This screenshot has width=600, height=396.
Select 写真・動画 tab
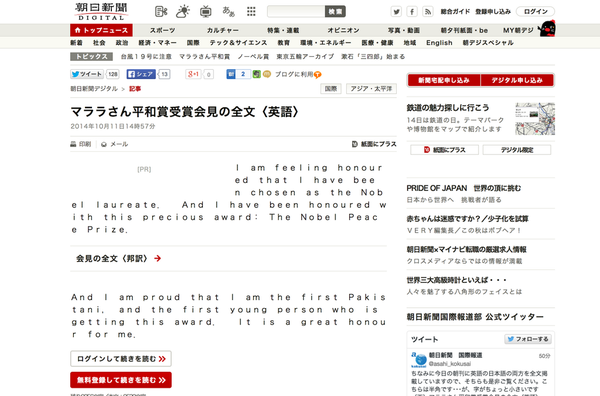tap(404, 30)
